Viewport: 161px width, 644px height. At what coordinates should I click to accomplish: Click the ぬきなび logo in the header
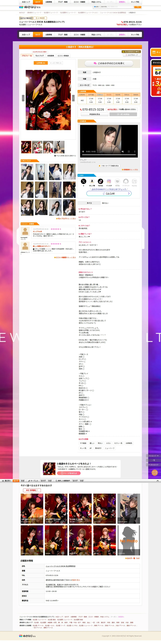point(30,7)
